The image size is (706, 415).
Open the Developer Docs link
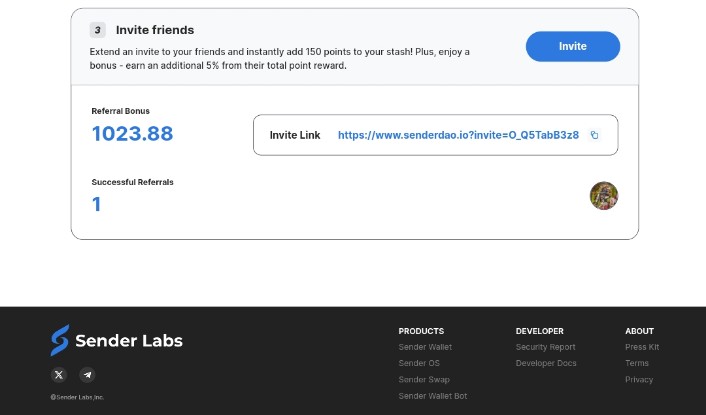pos(546,363)
